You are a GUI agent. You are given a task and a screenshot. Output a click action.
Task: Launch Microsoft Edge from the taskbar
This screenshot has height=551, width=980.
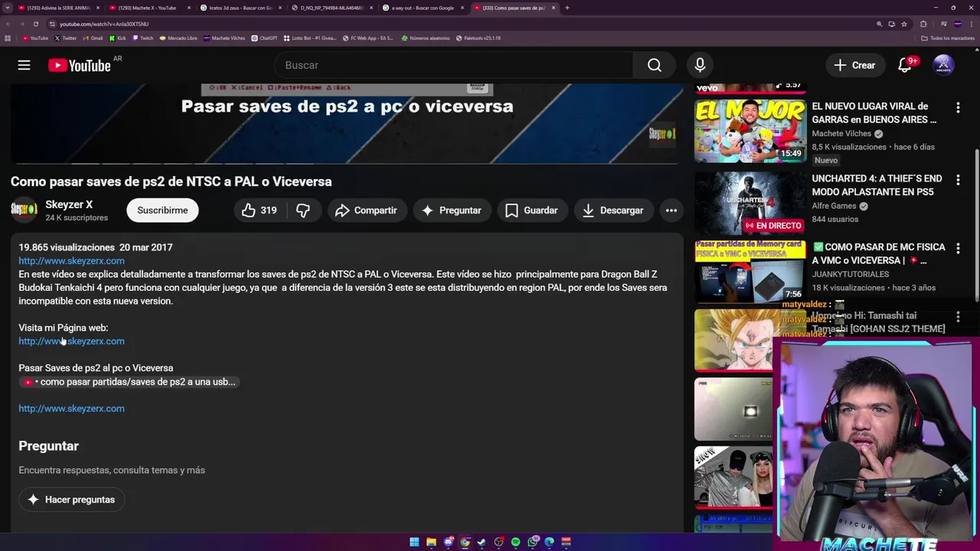click(549, 542)
